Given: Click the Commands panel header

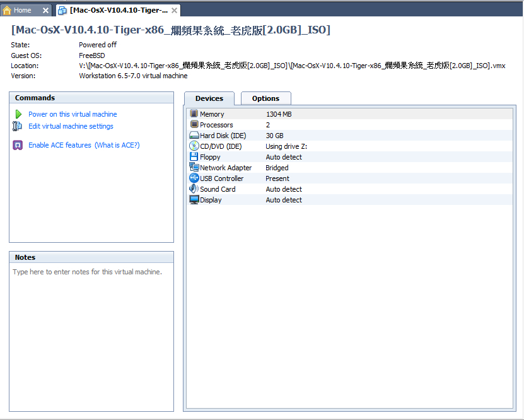Looking at the screenshot, I should point(91,98).
